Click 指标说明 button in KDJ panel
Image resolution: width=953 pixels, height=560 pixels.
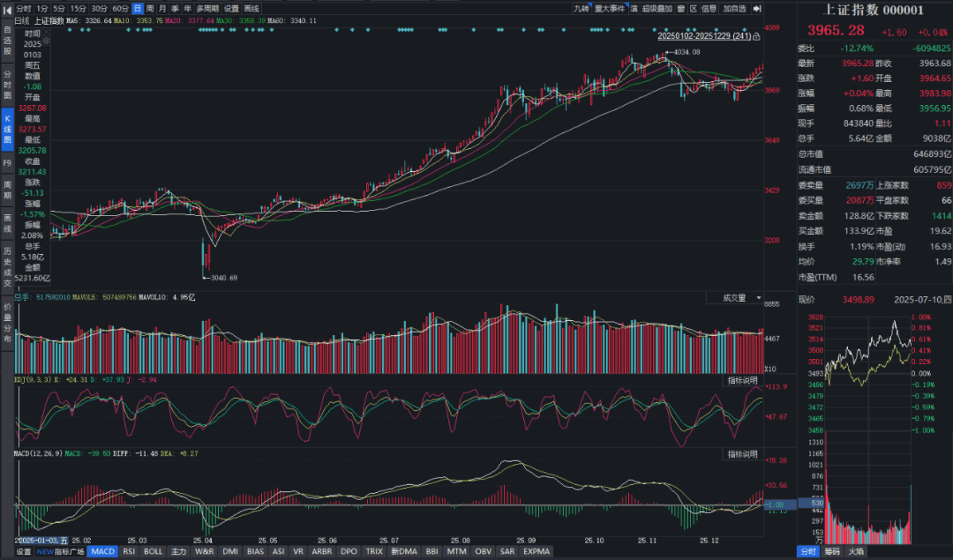point(741,380)
